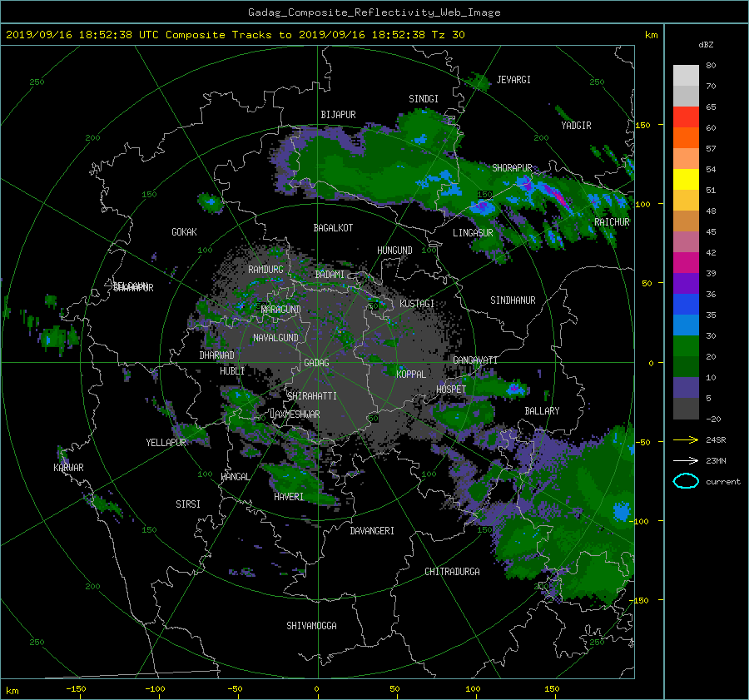Click the '23MN' legend label

716,460
